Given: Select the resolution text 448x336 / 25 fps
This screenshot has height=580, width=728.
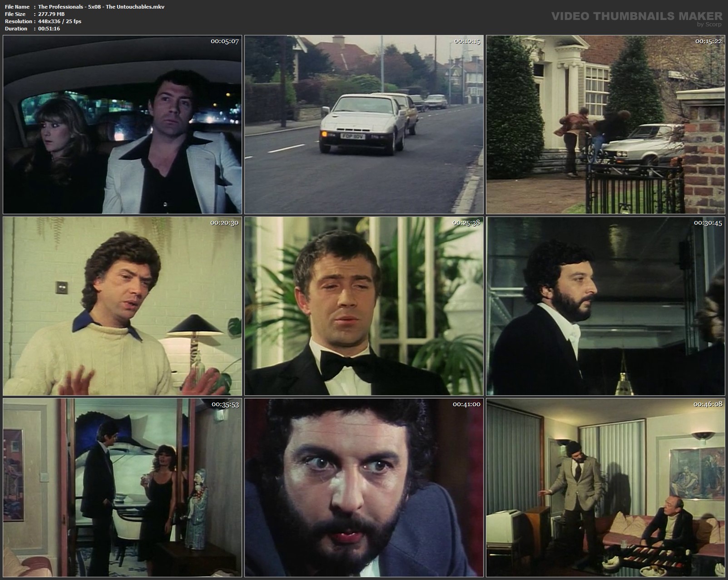Looking at the screenshot, I should 60,21.
